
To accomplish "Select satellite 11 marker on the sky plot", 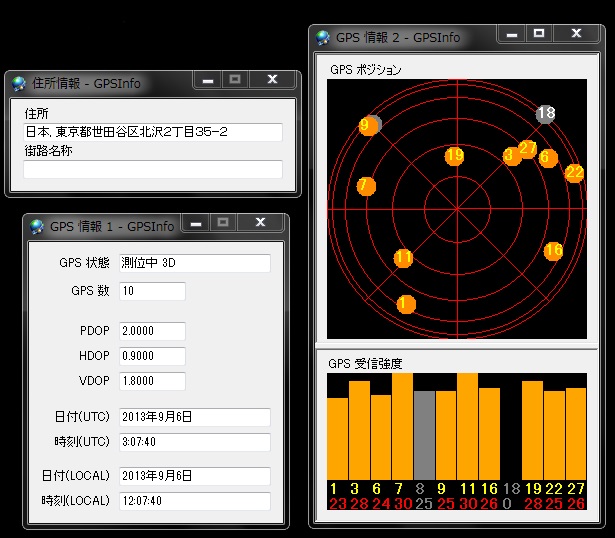I will point(403,258).
